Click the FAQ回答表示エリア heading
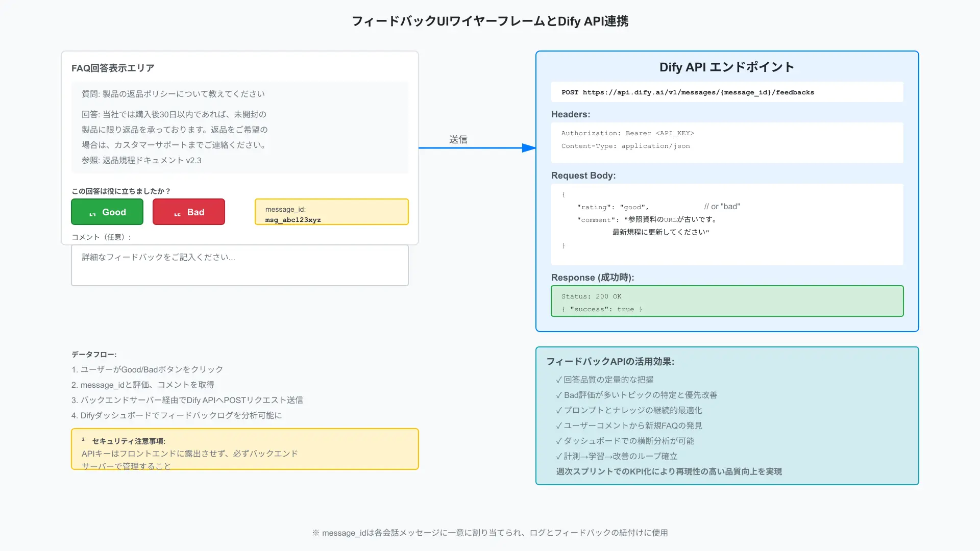980x551 pixels. 113,68
